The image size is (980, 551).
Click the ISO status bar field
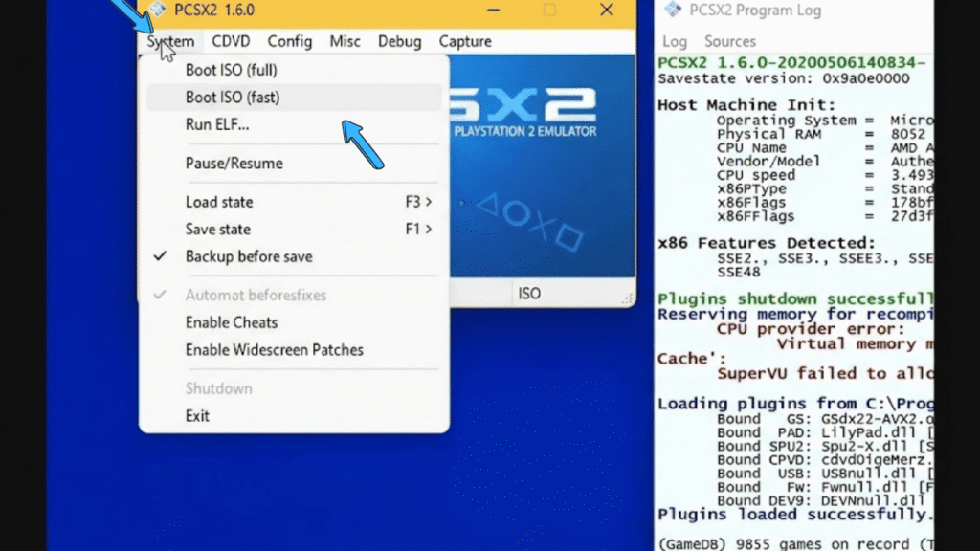529,294
